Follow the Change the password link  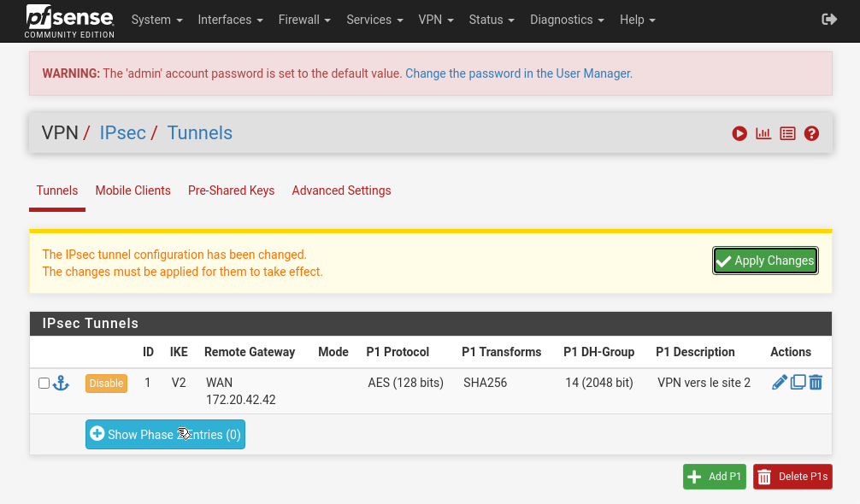pyautogui.click(x=518, y=73)
